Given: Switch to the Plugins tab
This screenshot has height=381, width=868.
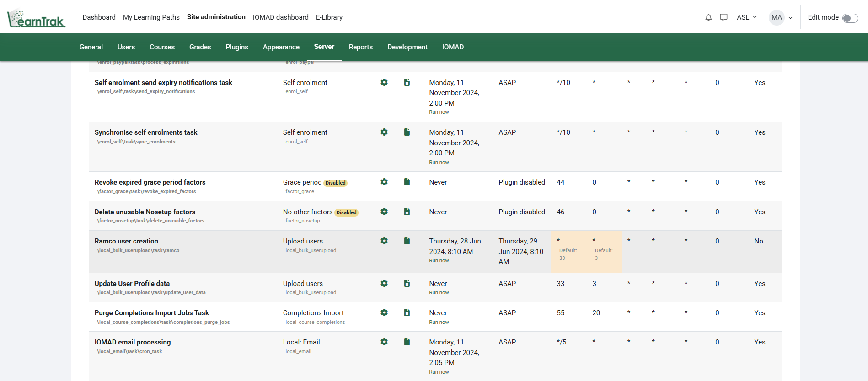Looking at the screenshot, I should [x=237, y=47].
